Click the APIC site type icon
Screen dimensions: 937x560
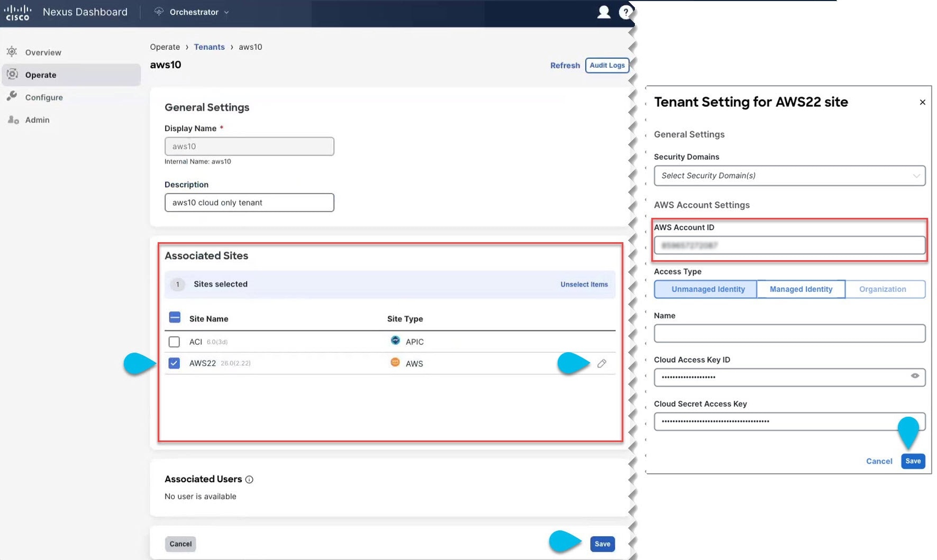tap(395, 341)
